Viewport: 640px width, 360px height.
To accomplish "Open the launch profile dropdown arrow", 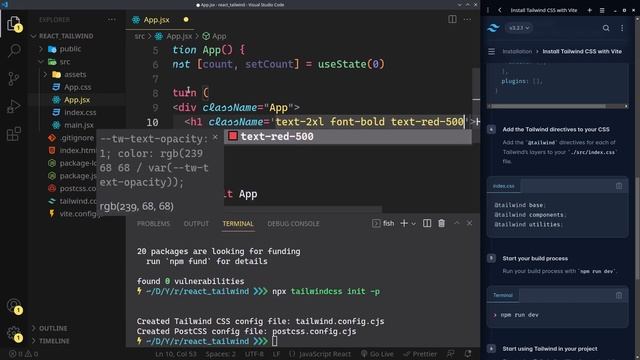I will (x=413, y=224).
